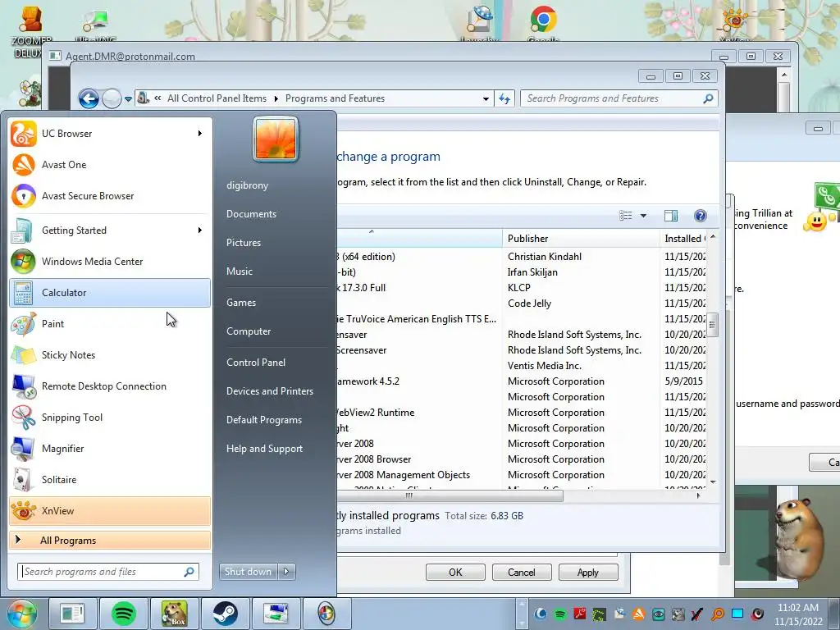The height and width of the screenshot is (630, 840).
Task: Open digibrony user folder
Action: pos(248,185)
